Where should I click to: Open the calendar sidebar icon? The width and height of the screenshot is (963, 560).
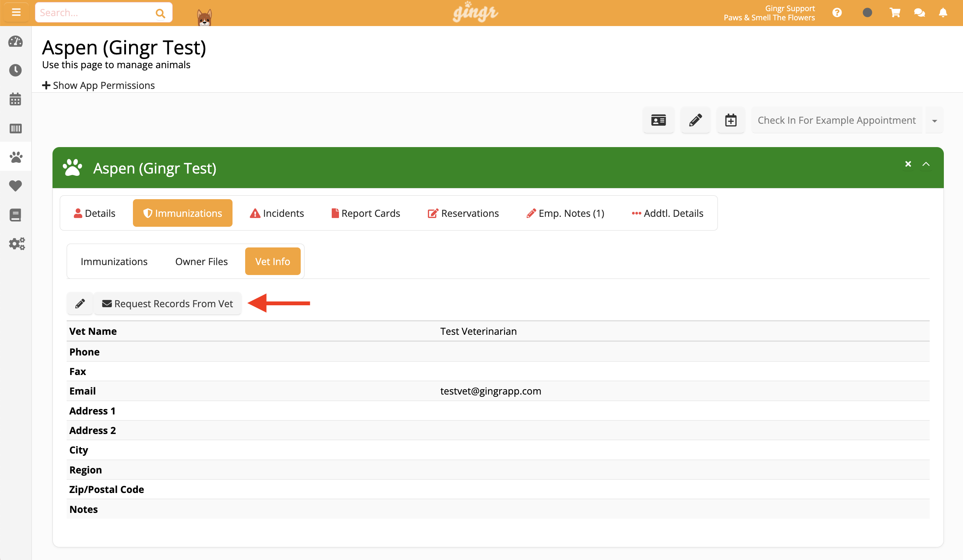[x=15, y=99]
